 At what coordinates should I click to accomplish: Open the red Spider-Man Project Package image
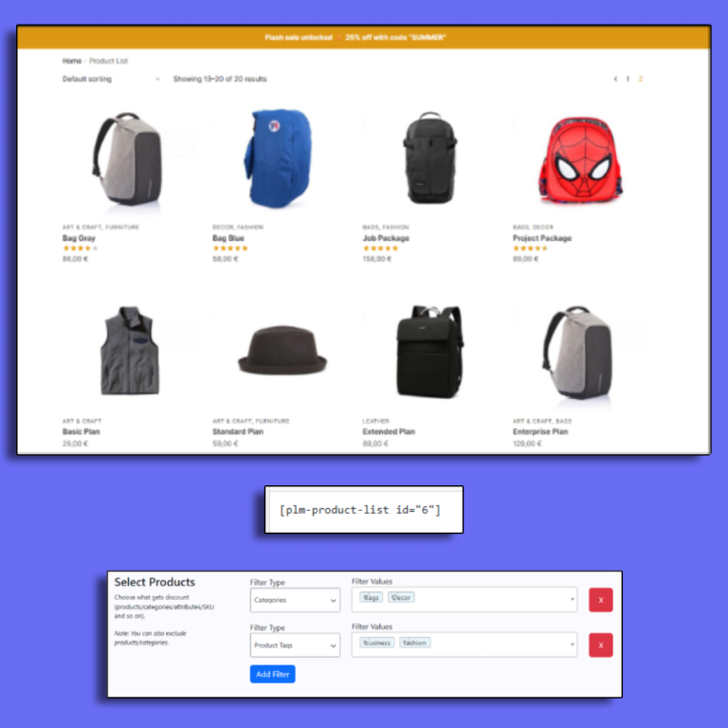(580, 160)
